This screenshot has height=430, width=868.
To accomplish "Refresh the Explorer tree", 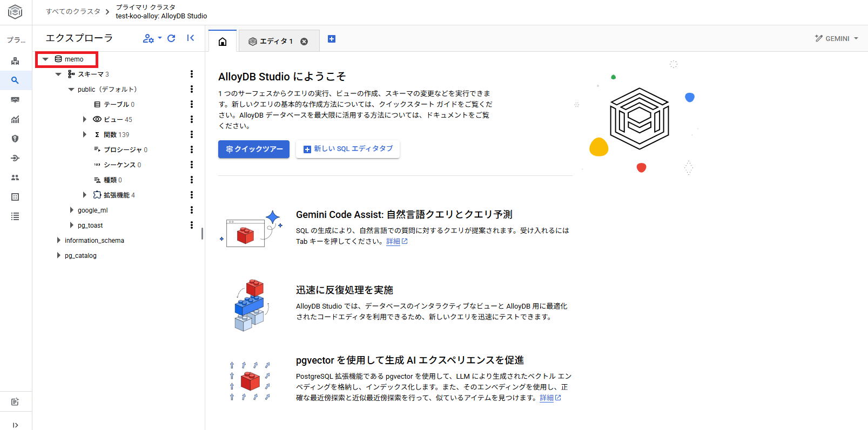I will pyautogui.click(x=171, y=38).
